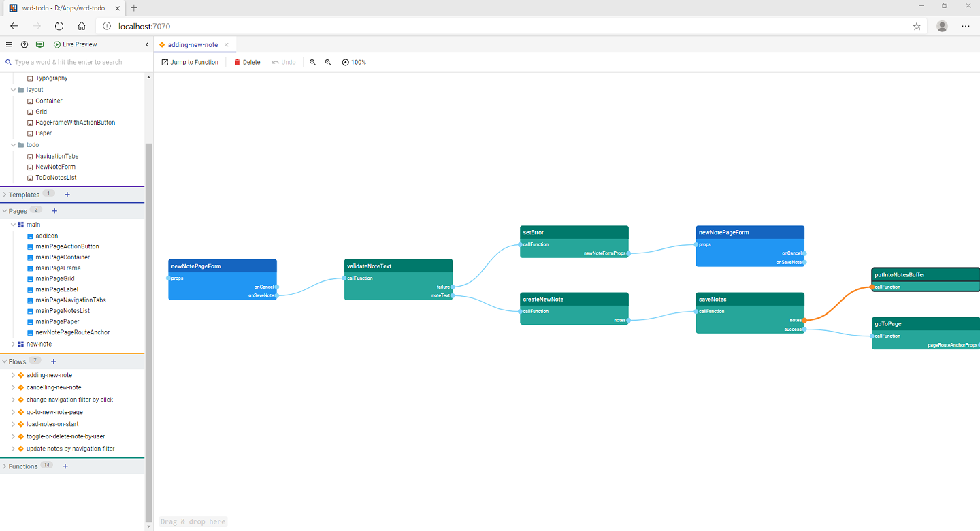
Task: Click the orange notes output port on saveNotes
Action: pyautogui.click(x=804, y=320)
